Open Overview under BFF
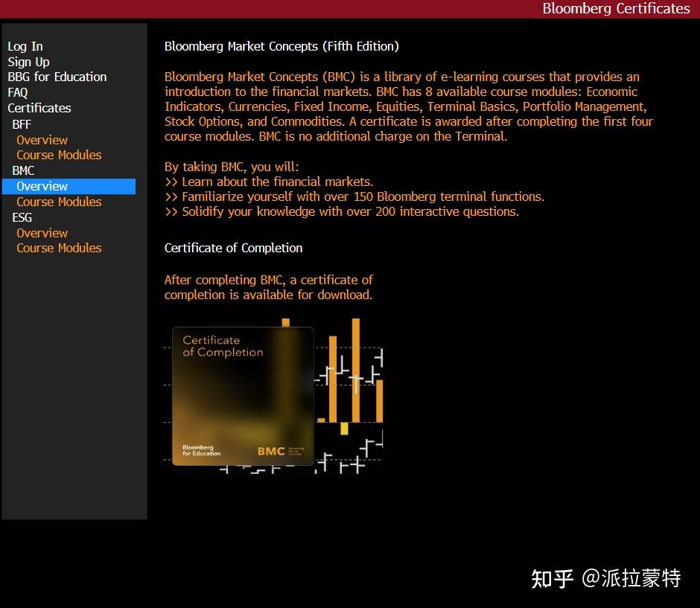This screenshot has width=700, height=608. click(42, 140)
